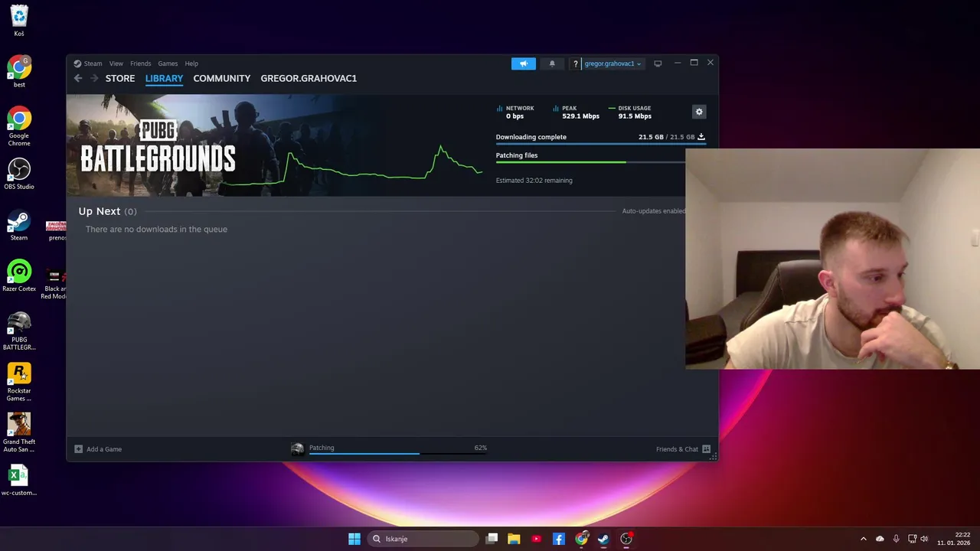Viewport: 980px width, 551px height.
Task: Open the Friends menu
Action: [x=141, y=64]
